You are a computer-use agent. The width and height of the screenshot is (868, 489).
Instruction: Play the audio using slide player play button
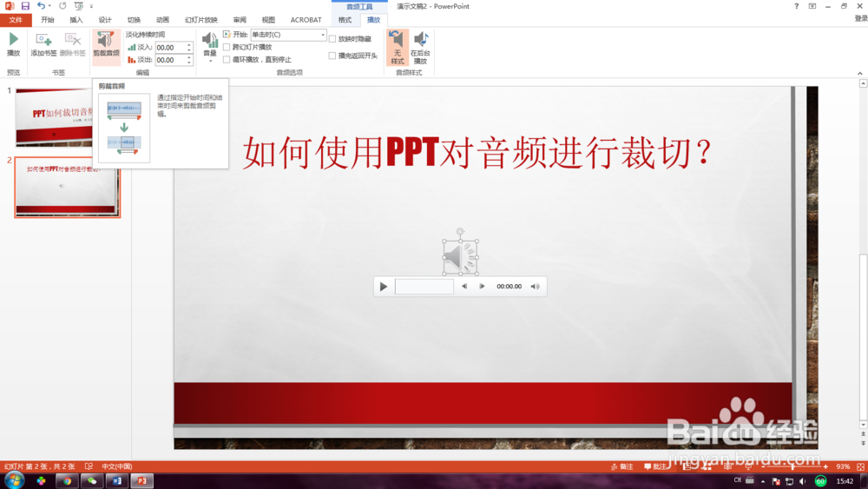383,287
